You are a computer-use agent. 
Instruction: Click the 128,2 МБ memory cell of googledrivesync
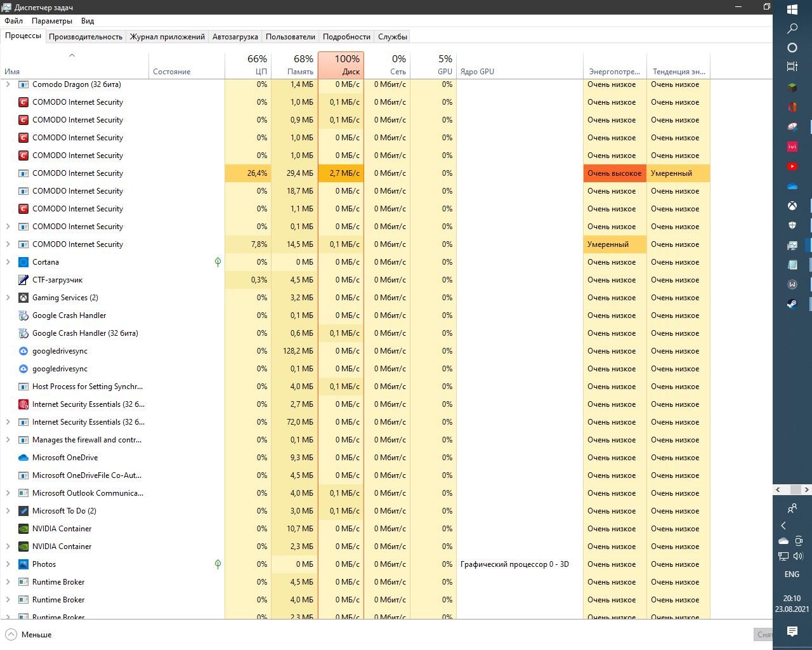(x=294, y=351)
